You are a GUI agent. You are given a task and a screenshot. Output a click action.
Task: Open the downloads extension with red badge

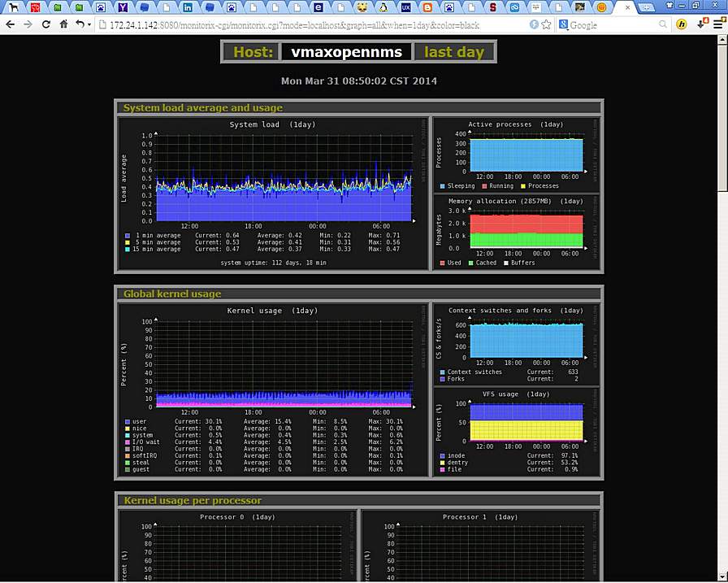tap(703, 24)
